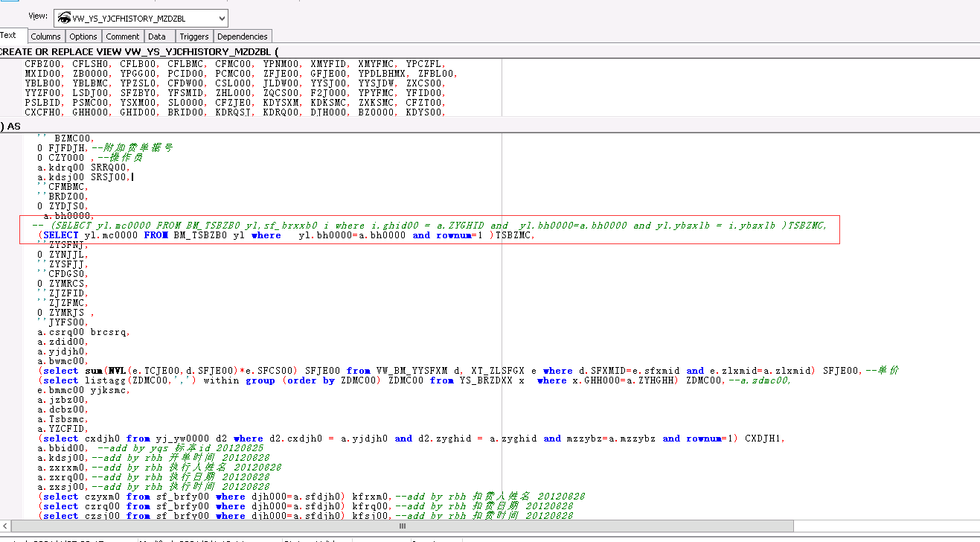Screen dimensions: 980x542
Task: Select the Options tab
Action: [x=83, y=36]
